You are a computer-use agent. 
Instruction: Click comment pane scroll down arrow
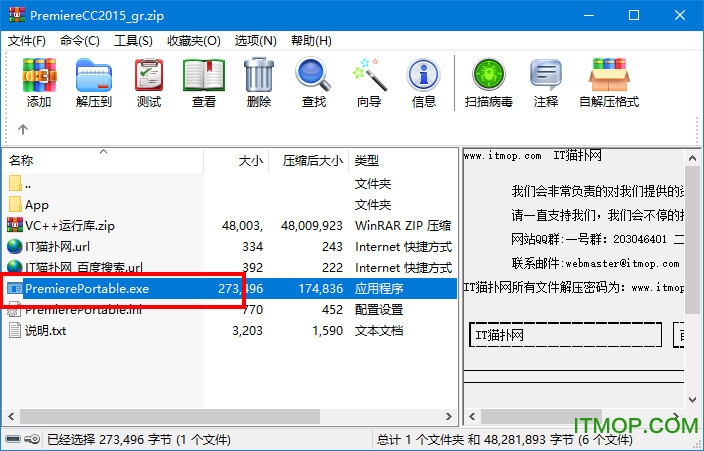pos(692,400)
